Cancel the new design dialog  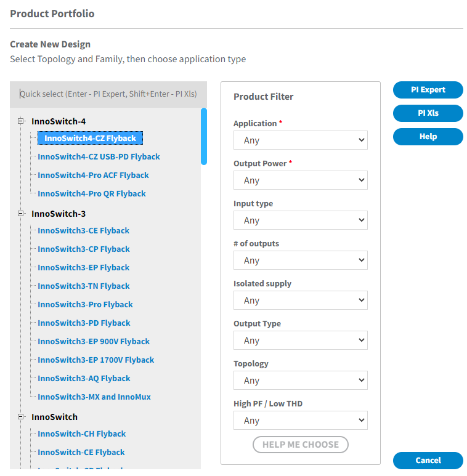[428, 460]
